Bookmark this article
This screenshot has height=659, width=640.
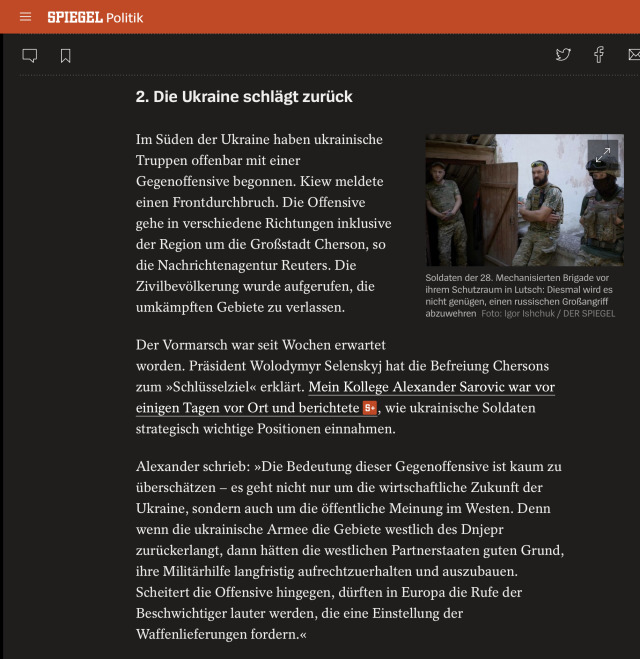65,55
